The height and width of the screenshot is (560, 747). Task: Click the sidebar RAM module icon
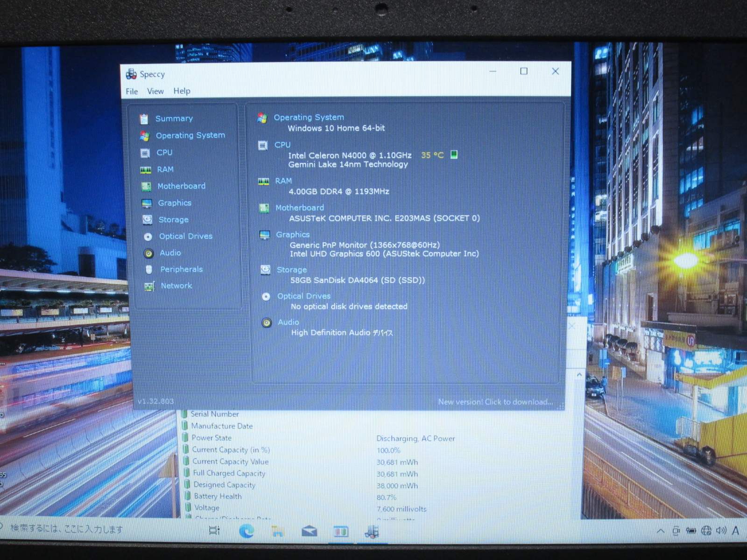146,170
